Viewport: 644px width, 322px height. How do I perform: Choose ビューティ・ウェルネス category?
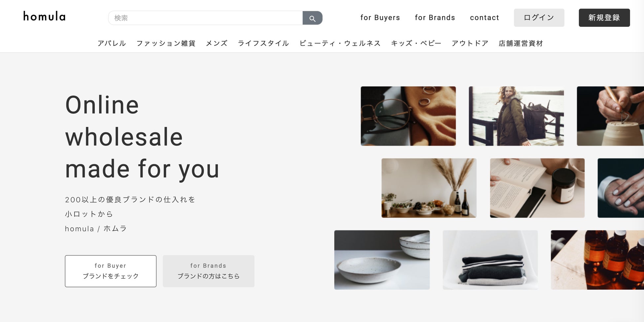pyautogui.click(x=340, y=43)
